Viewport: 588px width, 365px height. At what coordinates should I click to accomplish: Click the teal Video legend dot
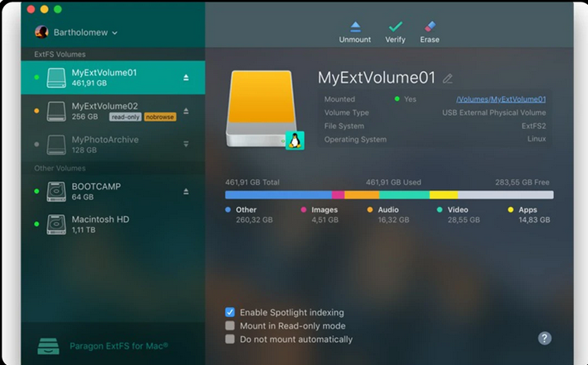(440, 210)
